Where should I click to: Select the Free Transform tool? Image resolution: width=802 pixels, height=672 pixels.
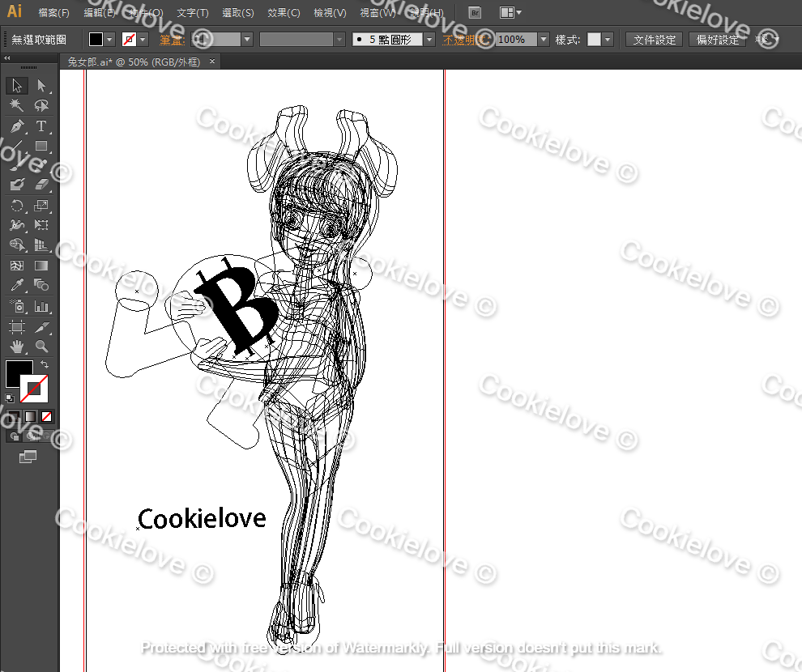tap(41, 225)
